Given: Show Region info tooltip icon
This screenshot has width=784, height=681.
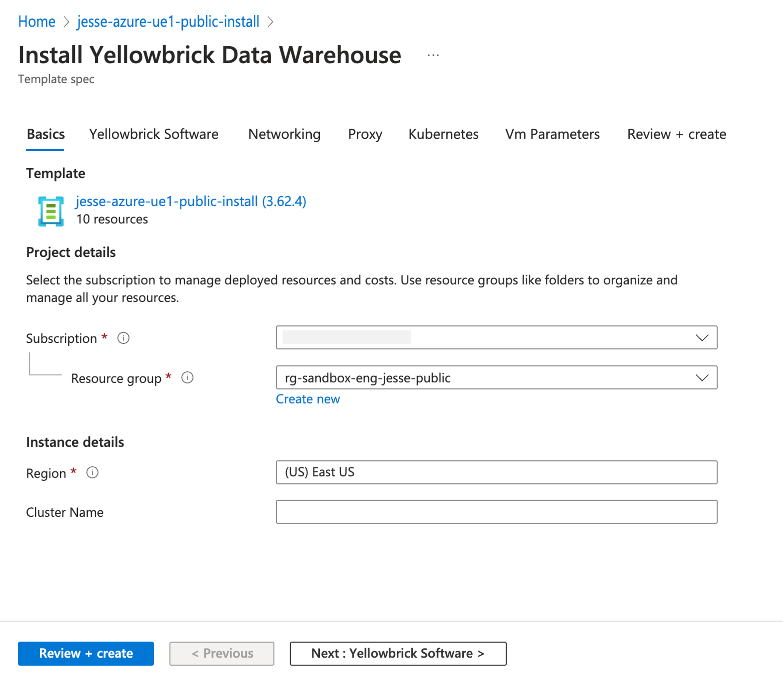Looking at the screenshot, I should (x=92, y=473).
